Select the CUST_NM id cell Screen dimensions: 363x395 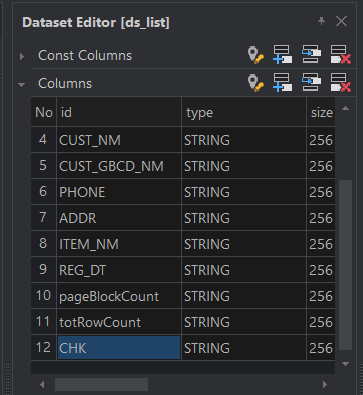tap(119, 140)
